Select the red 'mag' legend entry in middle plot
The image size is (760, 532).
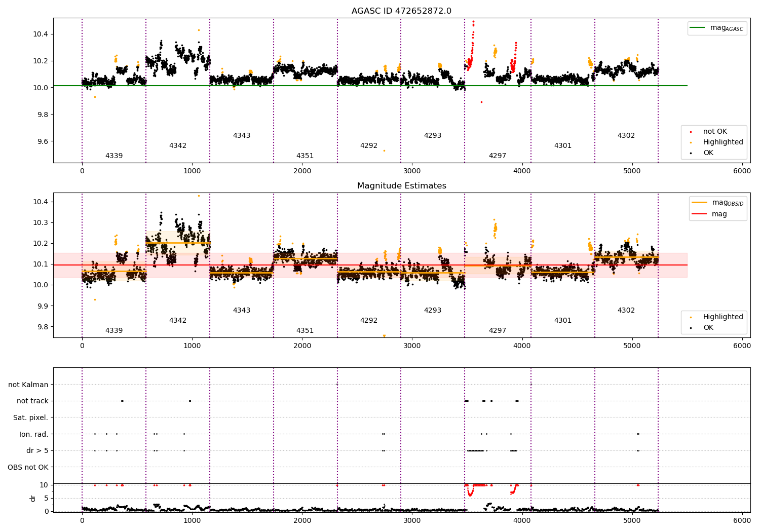tap(710, 214)
